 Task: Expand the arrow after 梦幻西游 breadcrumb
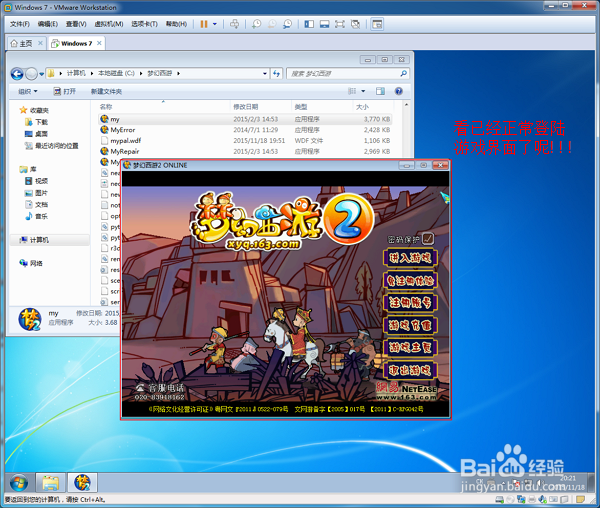tap(178, 73)
